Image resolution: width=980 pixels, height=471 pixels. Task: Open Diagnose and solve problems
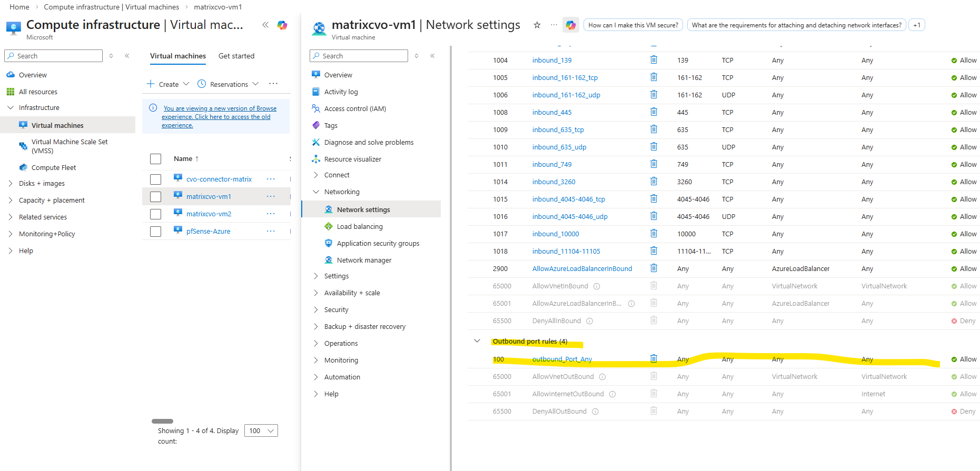point(369,142)
